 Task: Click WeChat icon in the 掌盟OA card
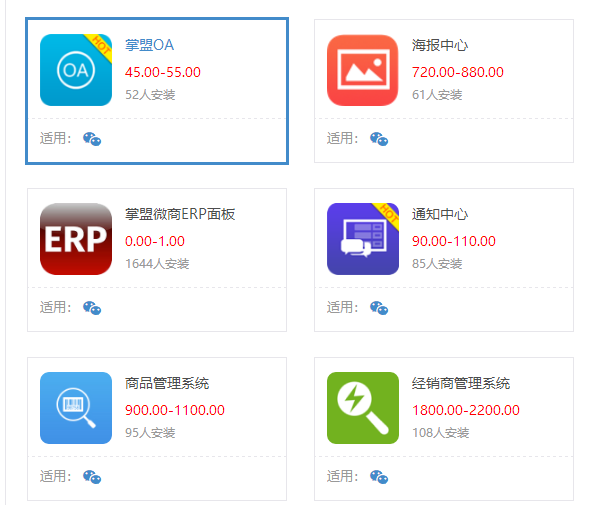click(92, 139)
